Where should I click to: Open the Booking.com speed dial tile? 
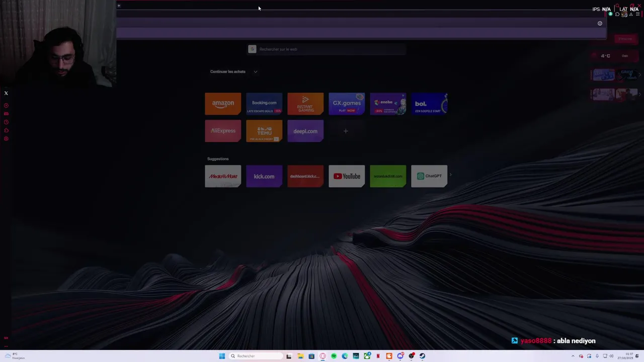[x=264, y=104]
